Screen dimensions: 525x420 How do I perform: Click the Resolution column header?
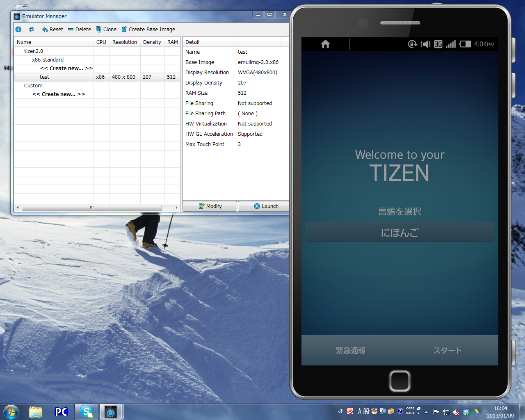(125, 42)
